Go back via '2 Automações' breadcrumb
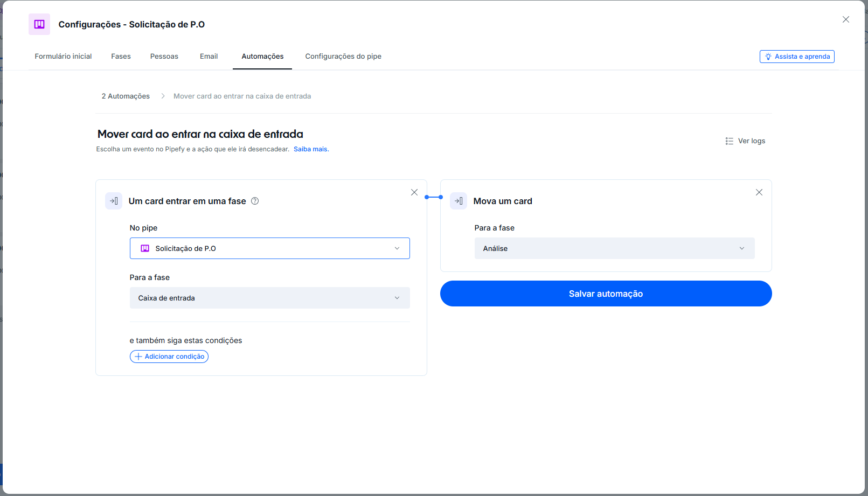This screenshot has height=496, width=868. 126,96
